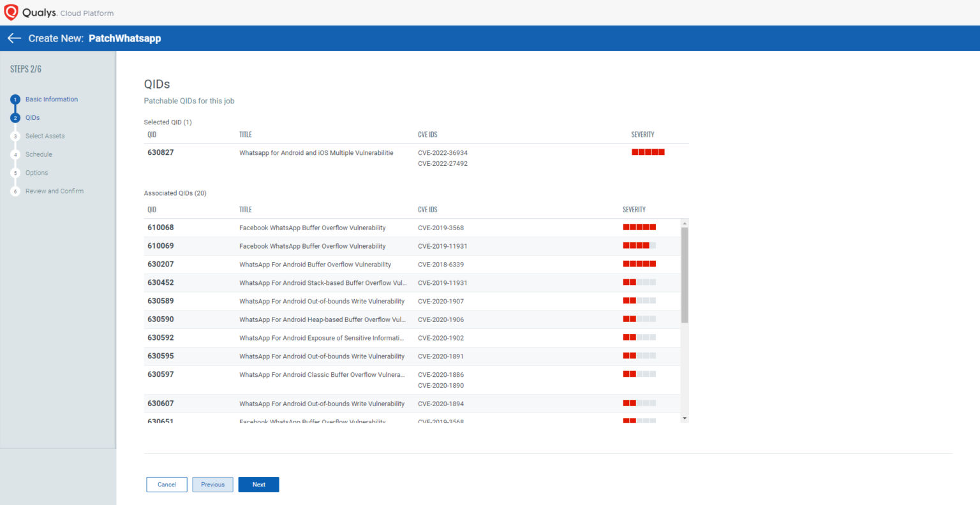Screen dimensions: 980x505
Task: Select QID 630827 in Selected QID table
Action: 160,152
